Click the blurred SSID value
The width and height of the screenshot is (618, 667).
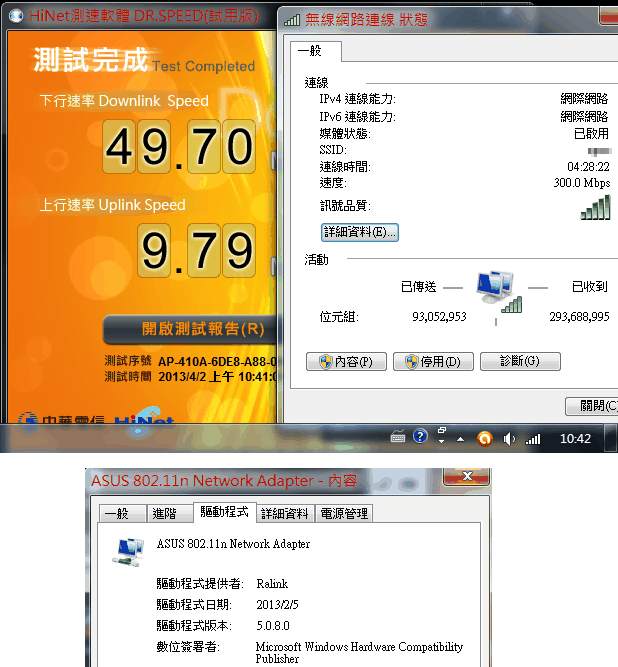599,151
